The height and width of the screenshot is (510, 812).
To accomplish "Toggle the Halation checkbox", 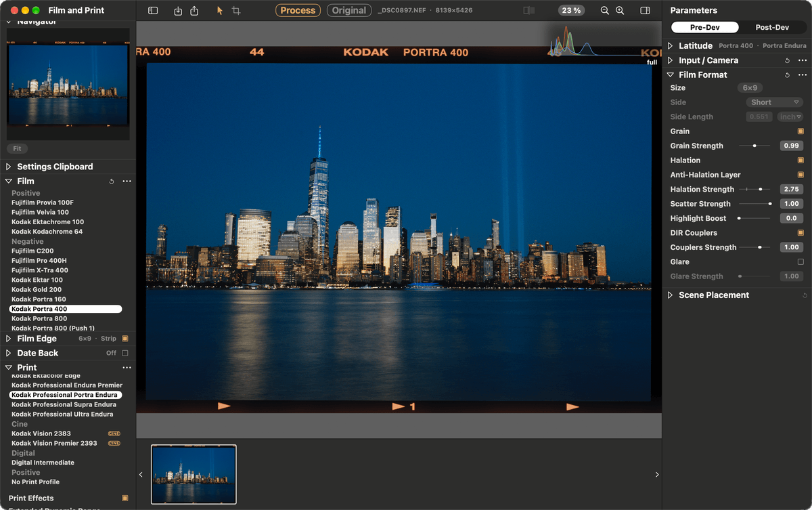I will click(800, 161).
